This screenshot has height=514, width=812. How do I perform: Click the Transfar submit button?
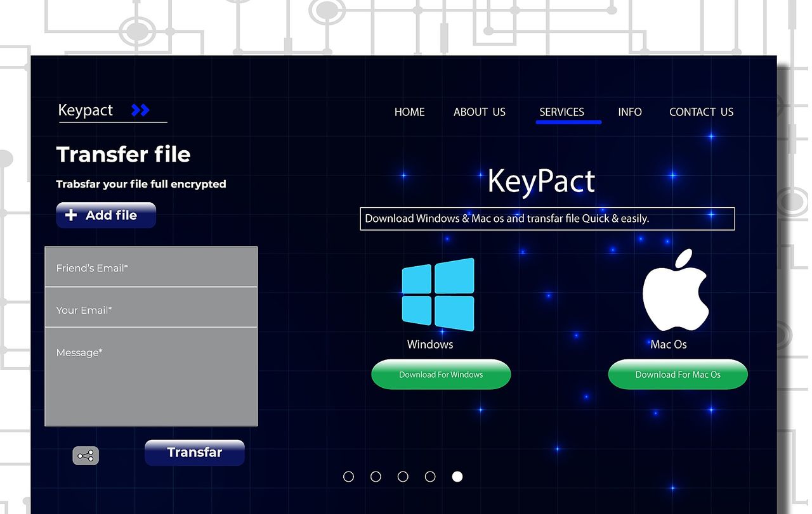(x=194, y=453)
